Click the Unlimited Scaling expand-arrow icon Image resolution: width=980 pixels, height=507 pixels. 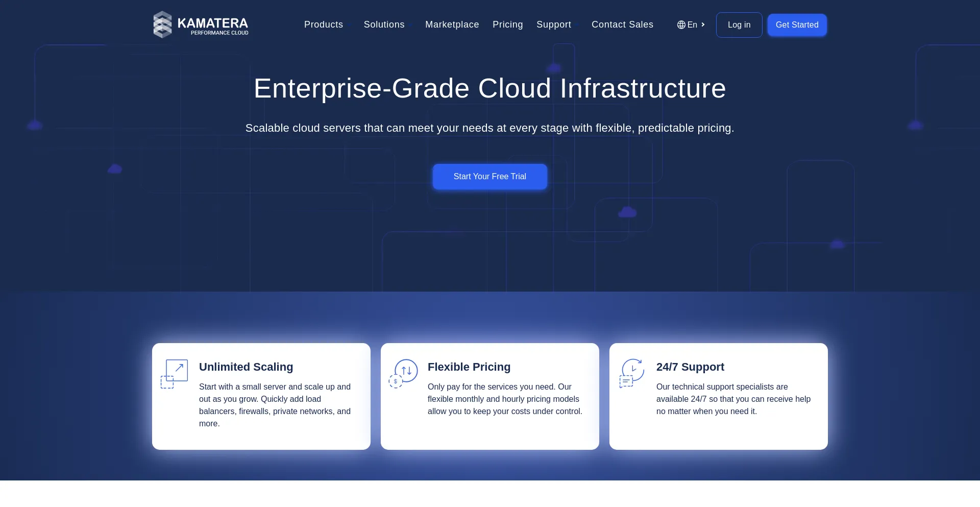coord(174,374)
